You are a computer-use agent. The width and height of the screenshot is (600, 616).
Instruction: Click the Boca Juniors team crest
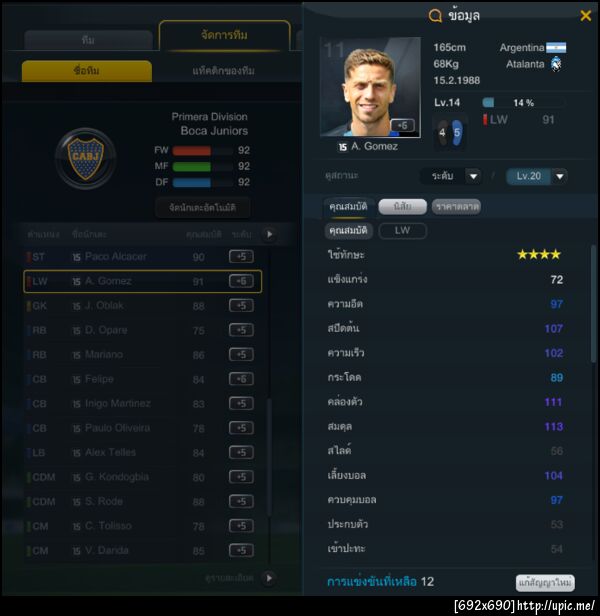tap(86, 158)
